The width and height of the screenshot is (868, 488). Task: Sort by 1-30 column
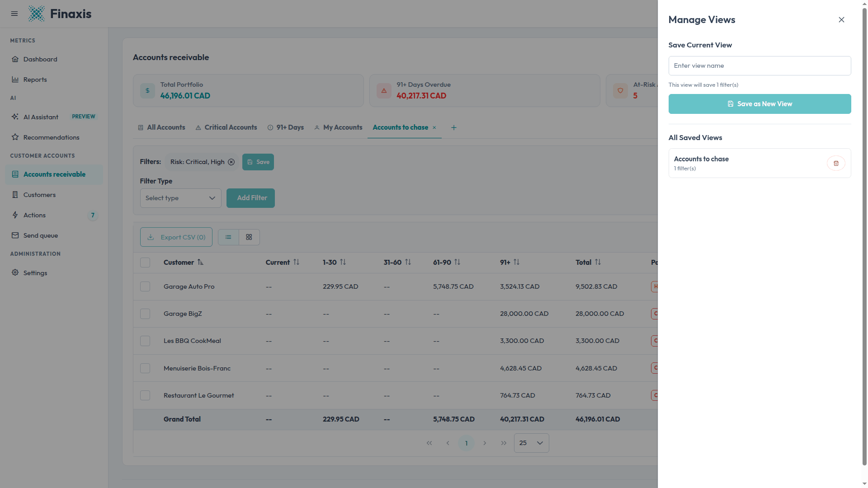tap(343, 262)
